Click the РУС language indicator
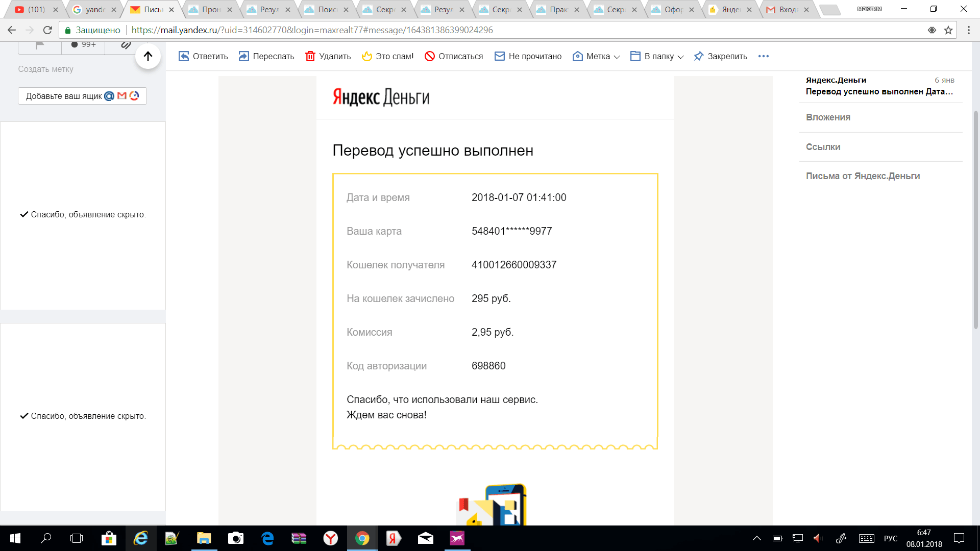This screenshot has height=551, width=980. point(891,538)
